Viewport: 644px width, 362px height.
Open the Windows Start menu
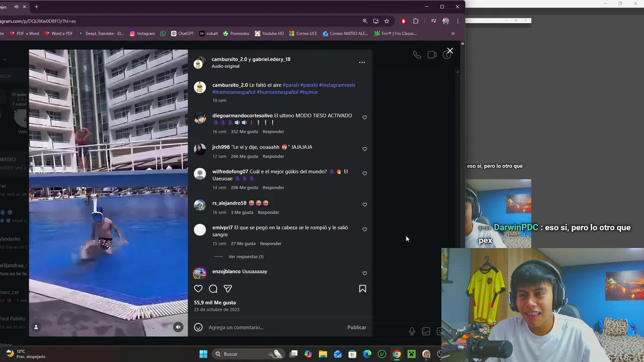click(203, 354)
